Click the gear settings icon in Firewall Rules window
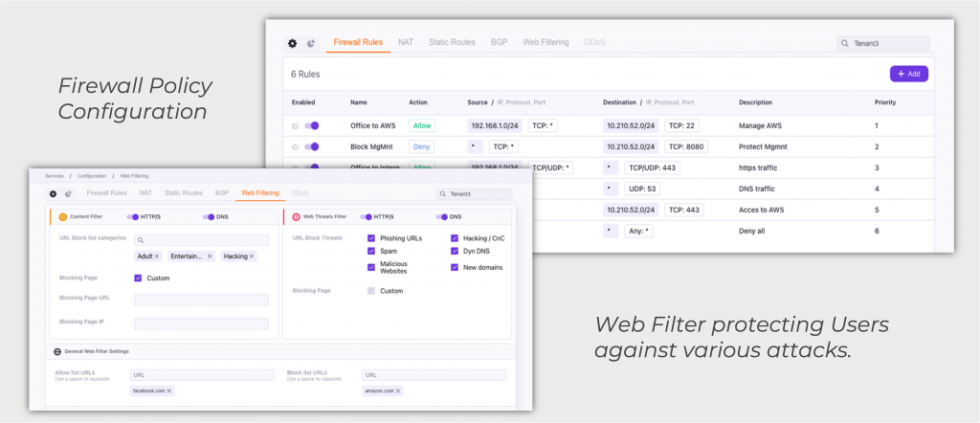980x423 pixels. point(292,43)
